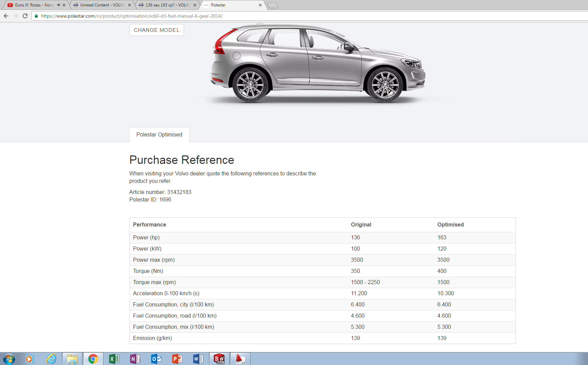Click the Power (kW) row label

(147, 249)
